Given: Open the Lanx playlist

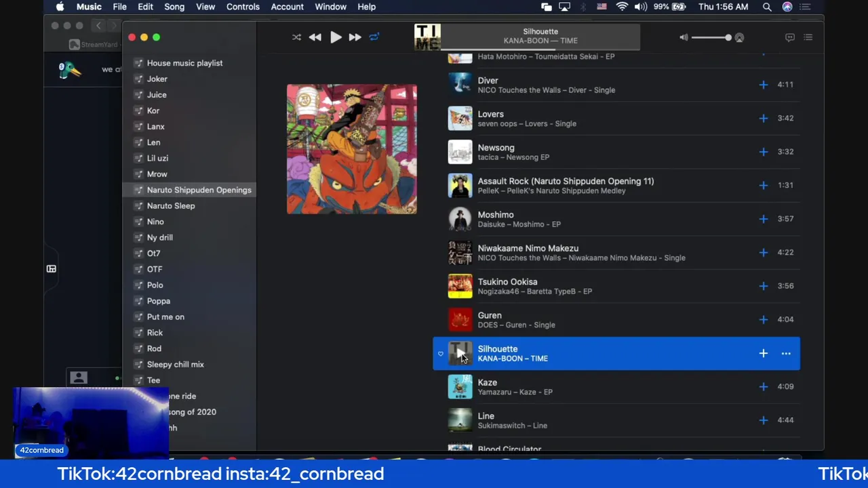Looking at the screenshot, I should coord(156,127).
